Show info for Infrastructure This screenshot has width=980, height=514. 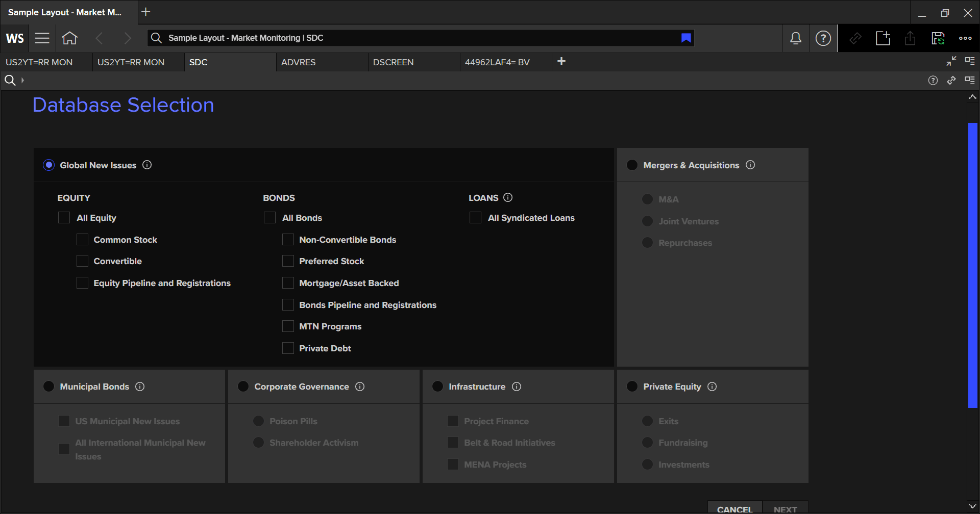pyautogui.click(x=517, y=387)
